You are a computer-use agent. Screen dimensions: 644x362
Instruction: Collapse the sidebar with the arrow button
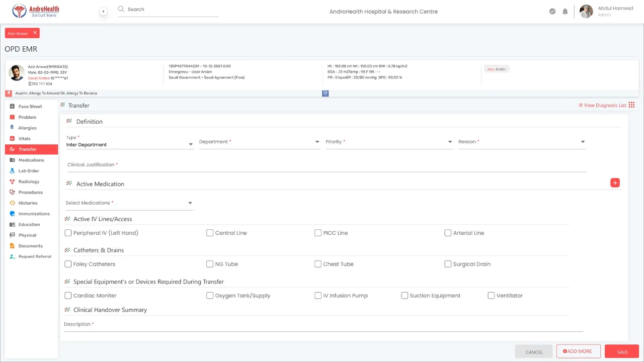click(x=103, y=11)
